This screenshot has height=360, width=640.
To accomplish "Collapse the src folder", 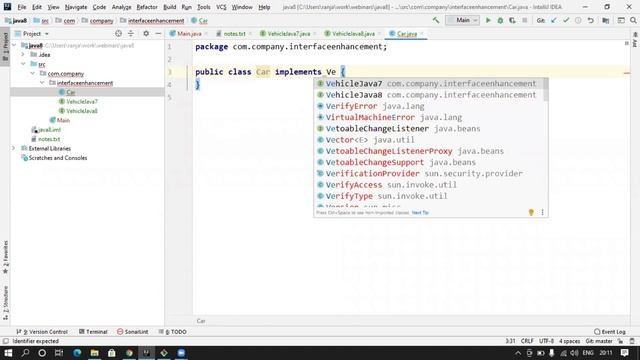I will click(x=23, y=64).
